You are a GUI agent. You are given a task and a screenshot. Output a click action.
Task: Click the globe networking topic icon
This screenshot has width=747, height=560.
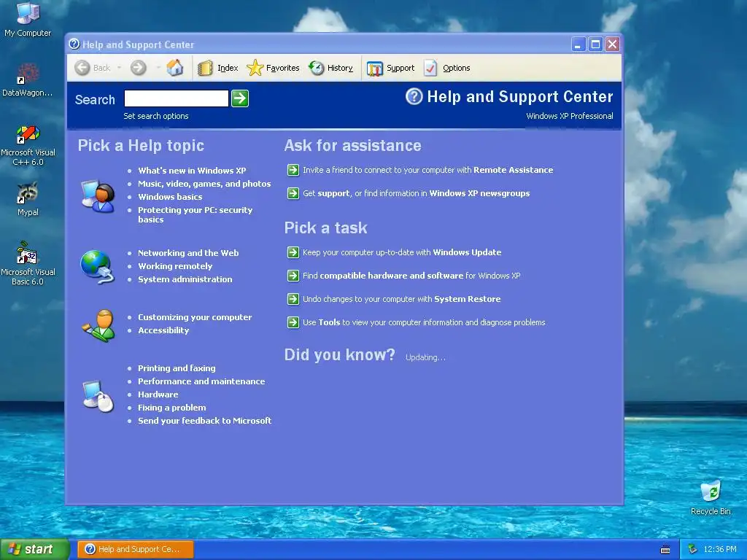pos(97,267)
